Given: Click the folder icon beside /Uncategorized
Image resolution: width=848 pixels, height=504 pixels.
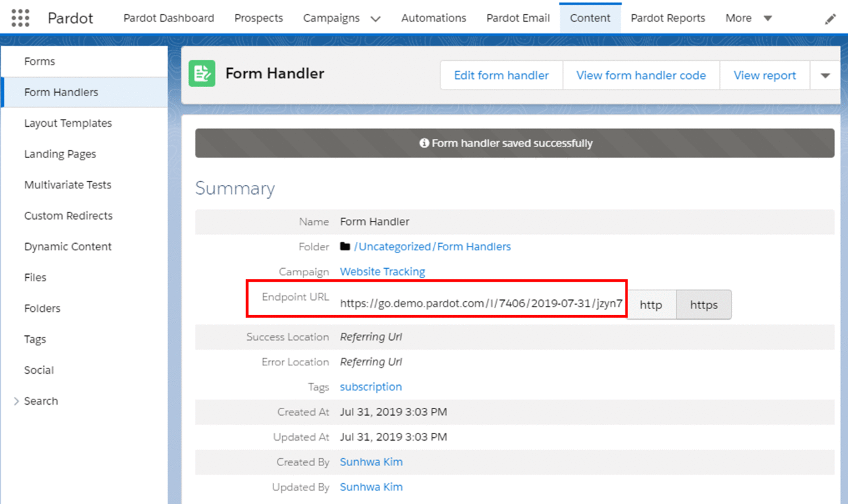Looking at the screenshot, I should point(345,246).
